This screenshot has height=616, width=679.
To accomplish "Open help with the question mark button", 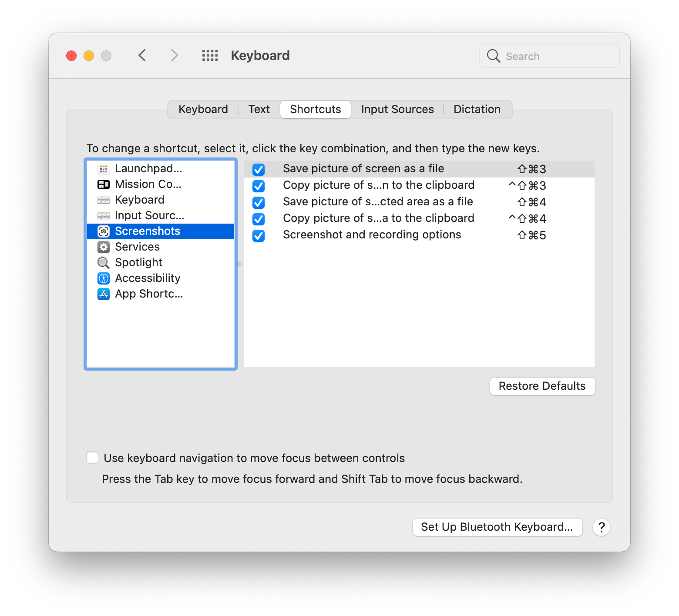I will pyautogui.click(x=602, y=527).
